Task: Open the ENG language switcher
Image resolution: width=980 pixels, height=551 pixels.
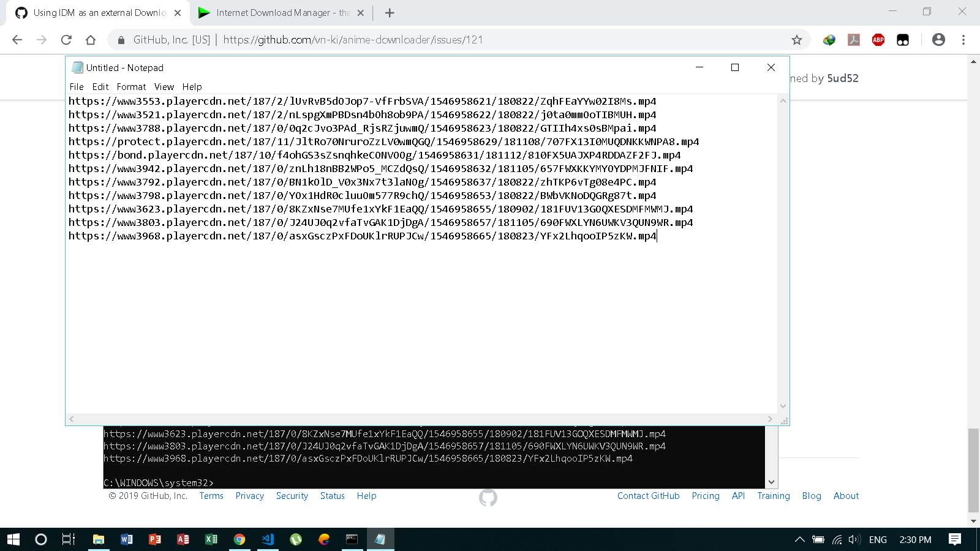Action: pyautogui.click(x=878, y=539)
